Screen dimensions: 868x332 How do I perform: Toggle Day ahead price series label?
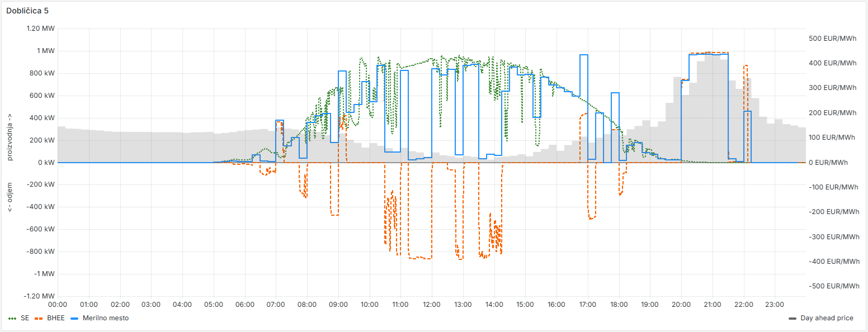[x=827, y=318]
